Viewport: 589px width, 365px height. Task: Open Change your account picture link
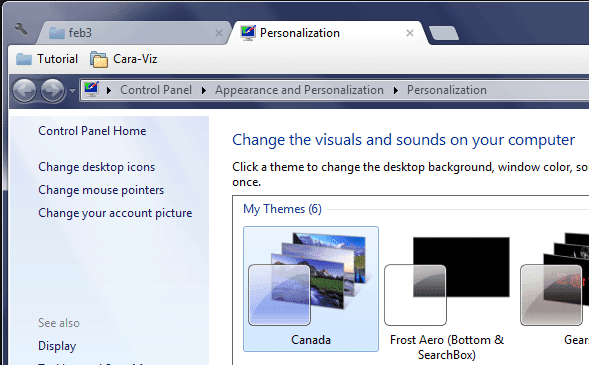115,213
